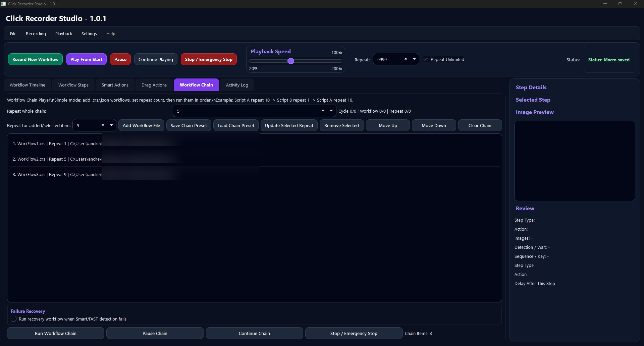Open the Settings menu

[89, 34]
